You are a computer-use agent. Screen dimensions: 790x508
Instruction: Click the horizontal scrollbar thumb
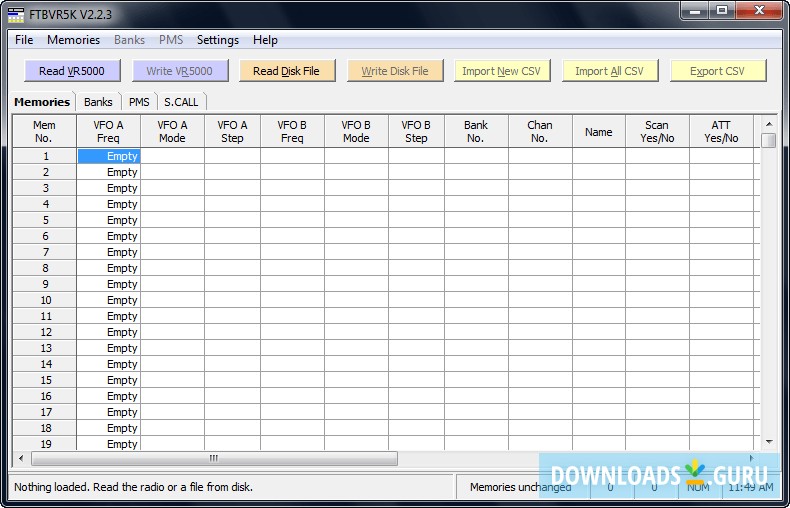point(214,459)
